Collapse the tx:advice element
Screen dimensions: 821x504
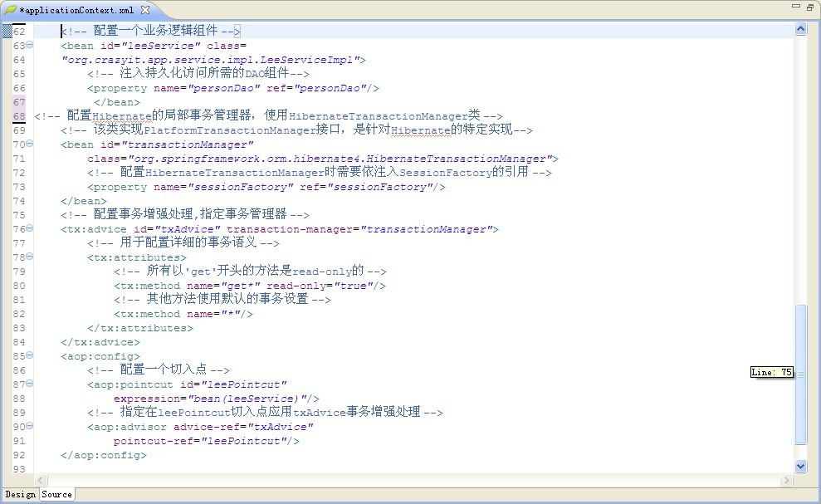coord(27,229)
